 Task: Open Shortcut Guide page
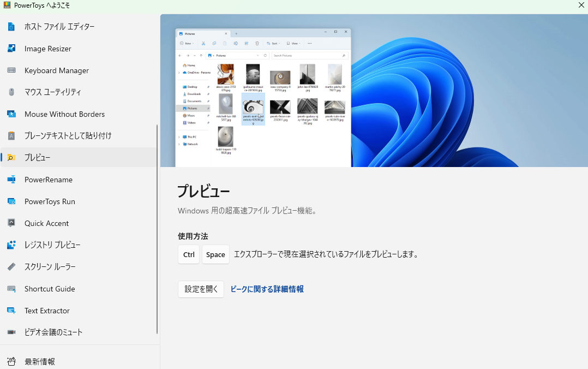pos(79,289)
